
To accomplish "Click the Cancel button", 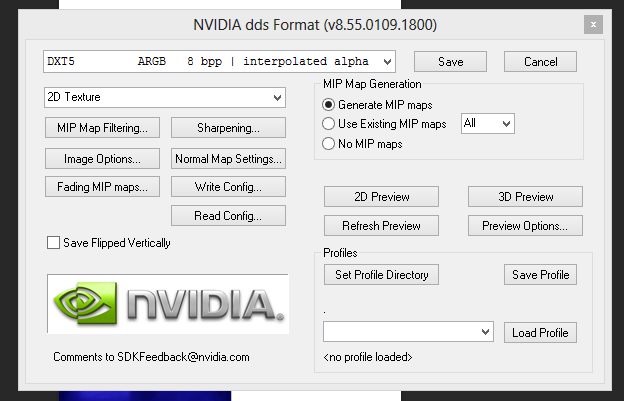I will pos(540,62).
